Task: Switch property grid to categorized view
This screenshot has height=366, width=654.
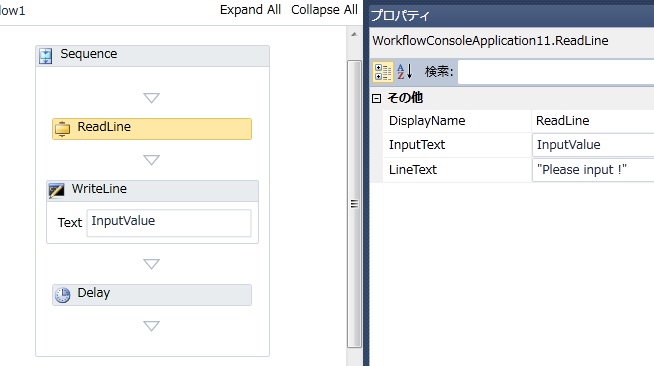Action: [x=382, y=72]
